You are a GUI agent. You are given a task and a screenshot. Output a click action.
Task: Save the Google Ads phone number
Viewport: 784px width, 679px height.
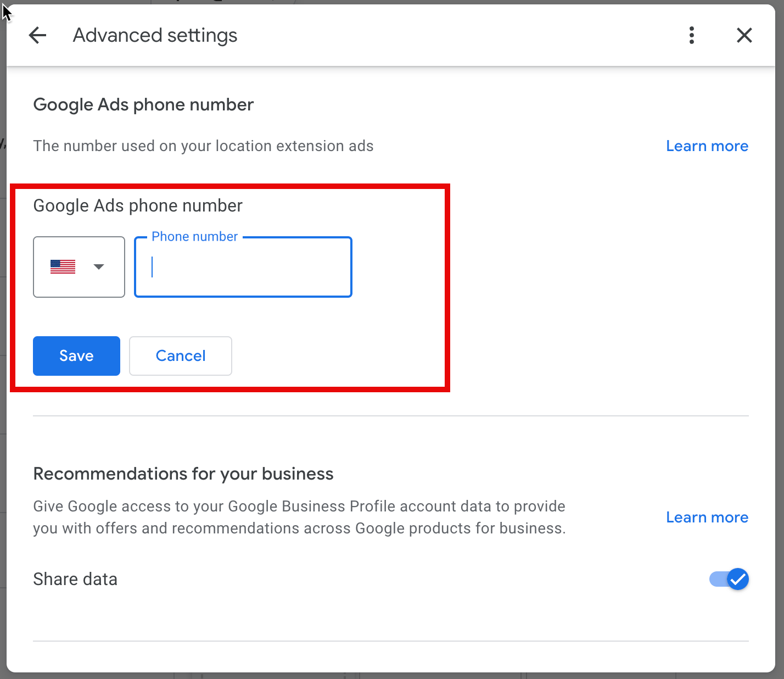pyautogui.click(x=76, y=356)
